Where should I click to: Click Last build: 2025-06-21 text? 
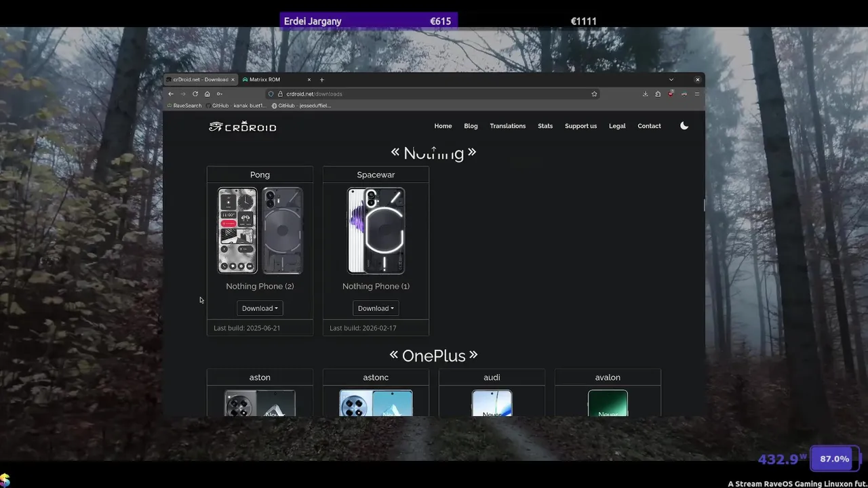pos(247,328)
